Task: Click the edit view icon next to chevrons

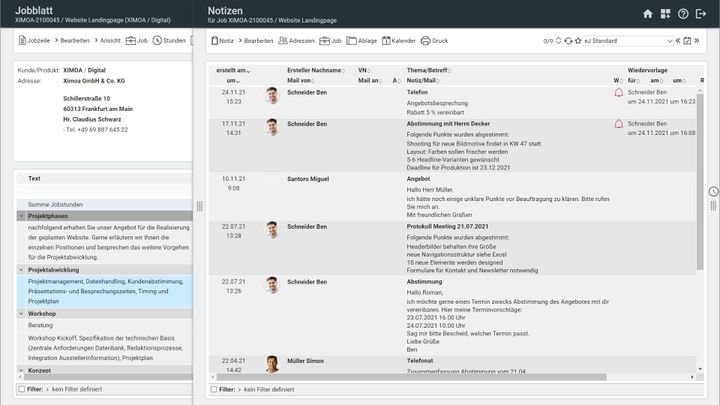Action: click(x=687, y=41)
